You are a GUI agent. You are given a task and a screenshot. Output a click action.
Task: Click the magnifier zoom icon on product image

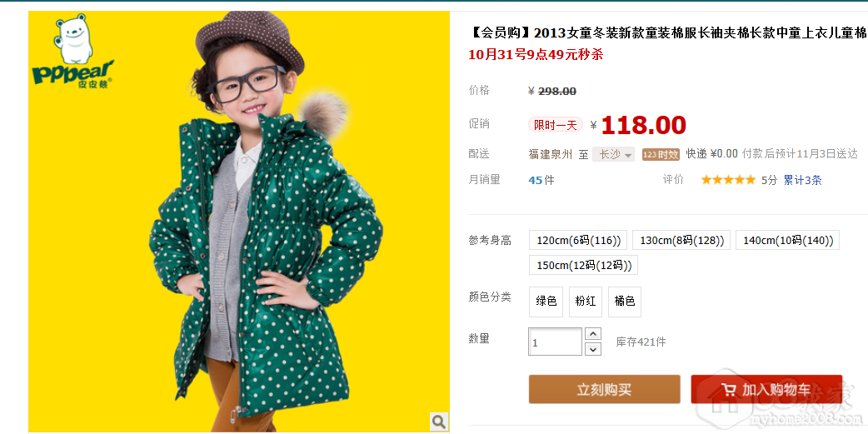tap(438, 422)
